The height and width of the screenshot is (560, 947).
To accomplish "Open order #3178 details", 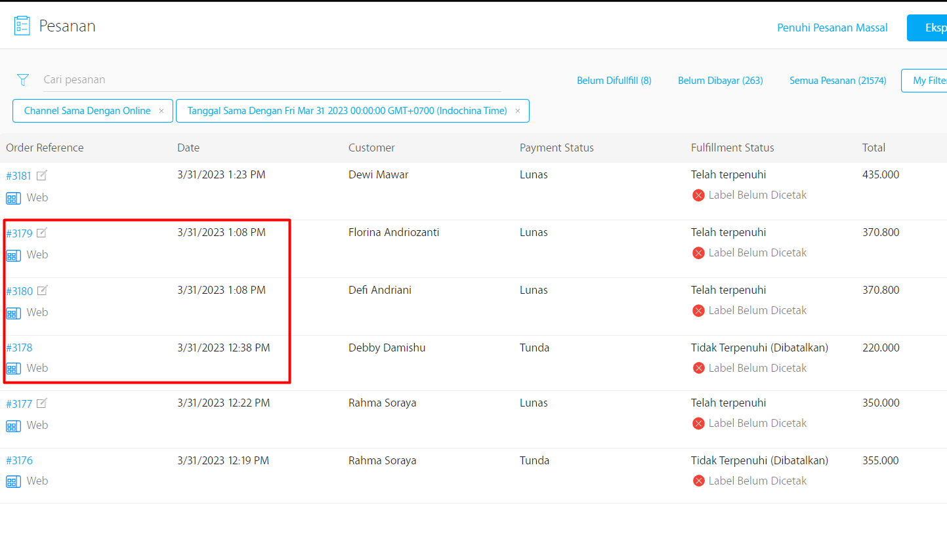I will tap(19, 348).
